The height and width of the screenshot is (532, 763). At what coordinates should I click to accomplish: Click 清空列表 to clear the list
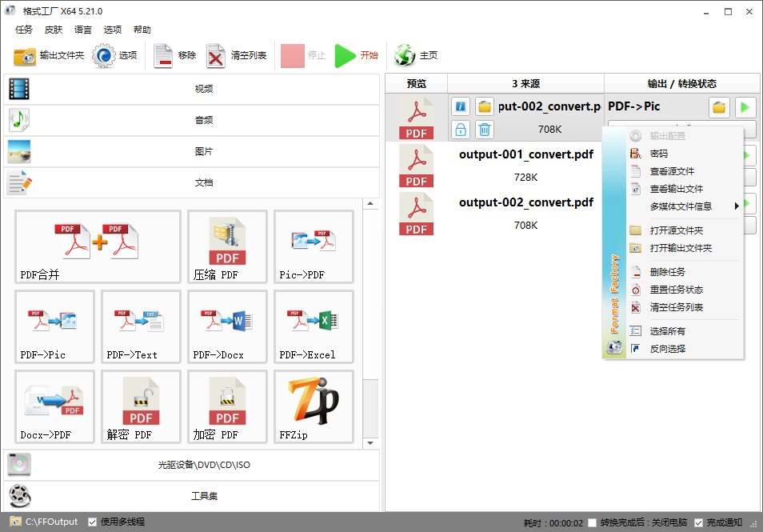coord(237,55)
